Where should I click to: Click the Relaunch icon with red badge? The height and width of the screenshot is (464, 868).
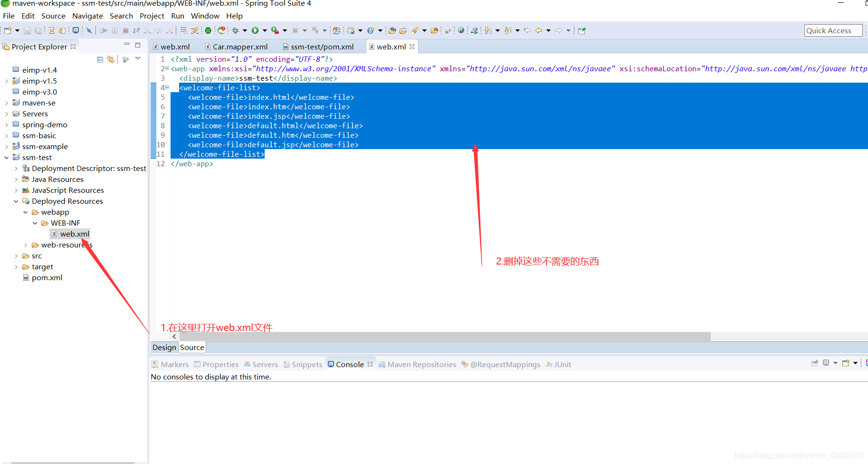pos(221,30)
